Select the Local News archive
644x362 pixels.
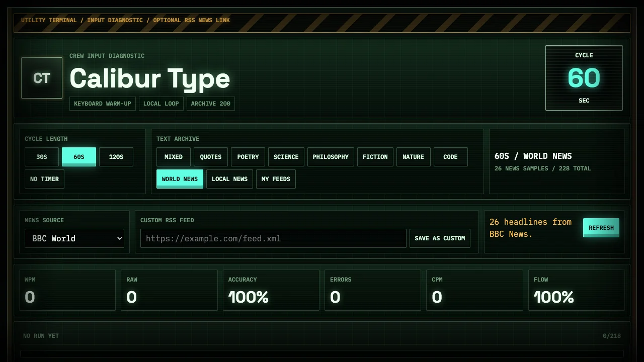[229, 179]
